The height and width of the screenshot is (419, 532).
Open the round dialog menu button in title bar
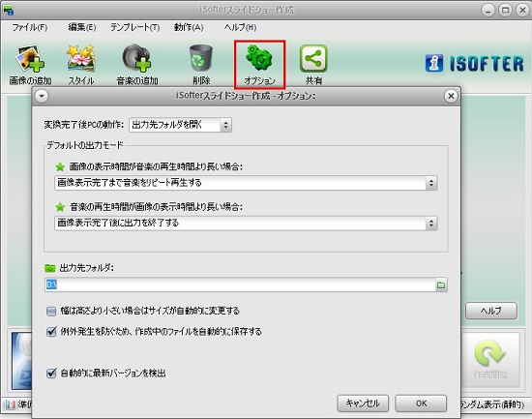[x=42, y=96]
